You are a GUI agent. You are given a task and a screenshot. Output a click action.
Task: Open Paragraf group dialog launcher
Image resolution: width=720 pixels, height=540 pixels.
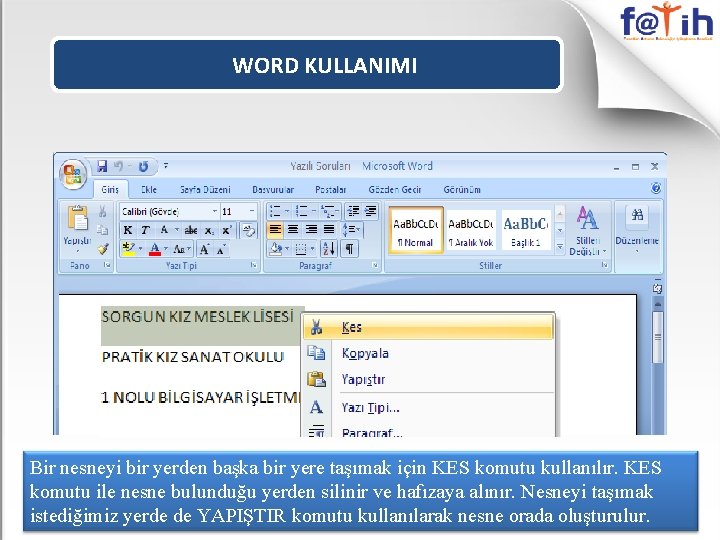375,265
